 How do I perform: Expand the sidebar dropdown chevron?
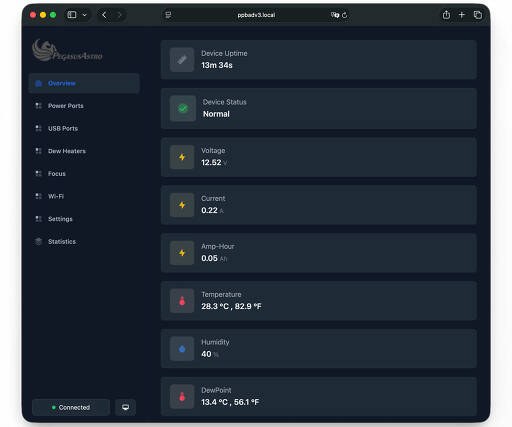85,15
